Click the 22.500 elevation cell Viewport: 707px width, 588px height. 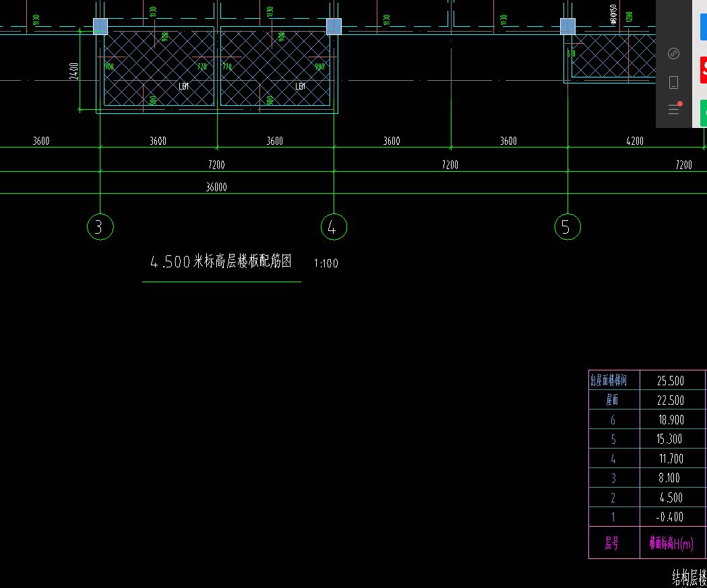673,400
